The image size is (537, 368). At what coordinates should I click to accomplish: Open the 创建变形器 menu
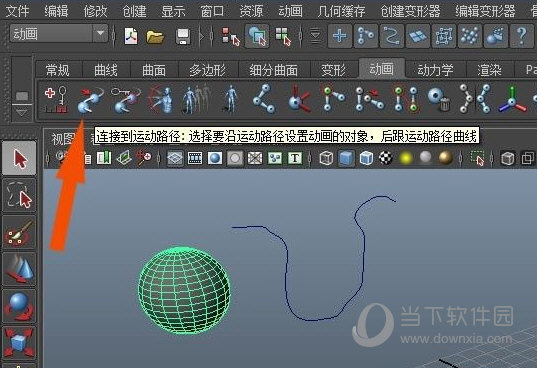click(x=410, y=11)
